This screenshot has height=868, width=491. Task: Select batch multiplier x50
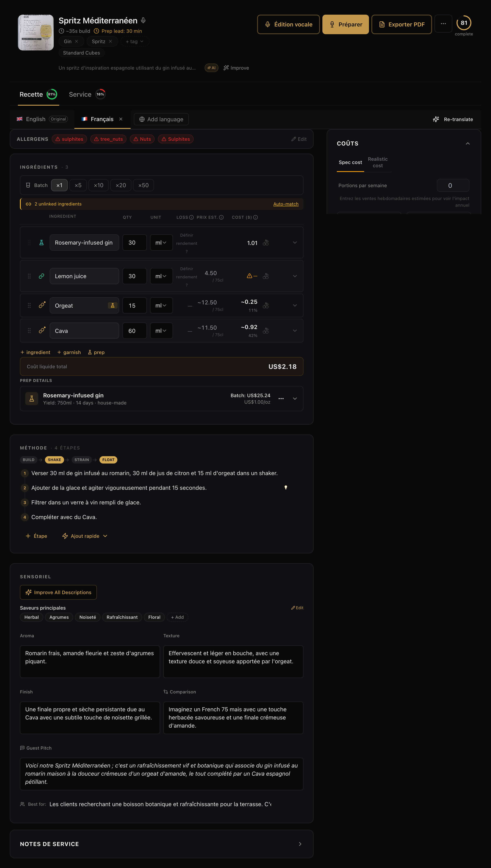pos(143,185)
